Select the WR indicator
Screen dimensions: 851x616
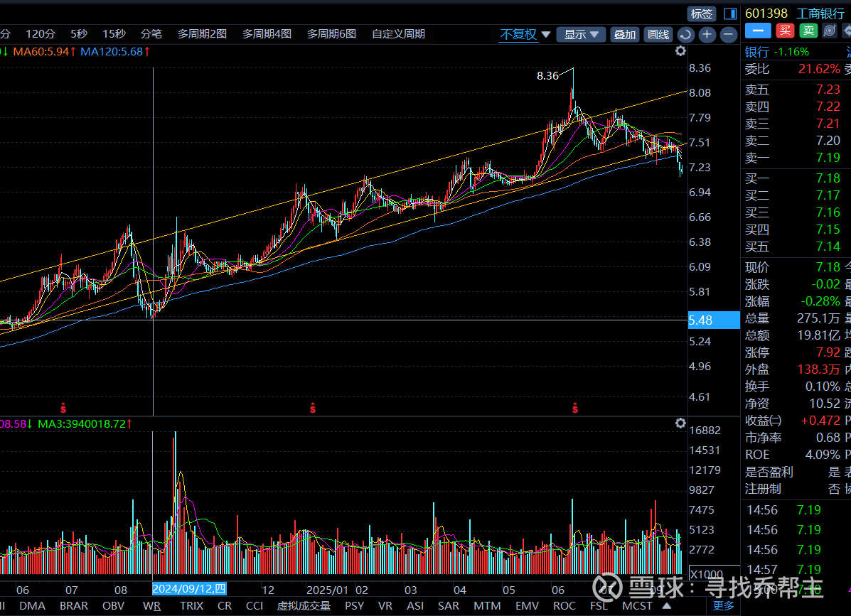[x=151, y=605]
